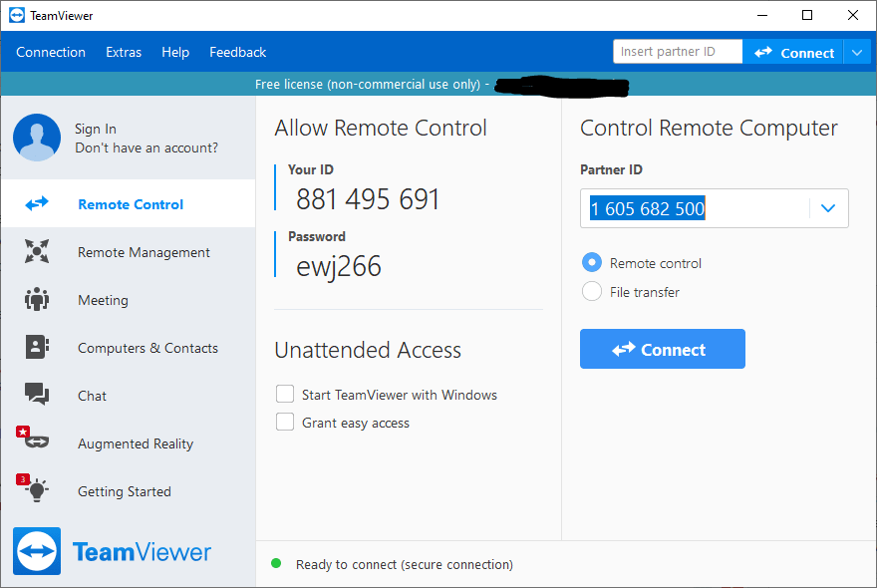Open the Computers & Contacts section
Viewport: 877px width, 588px height.
point(129,348)
